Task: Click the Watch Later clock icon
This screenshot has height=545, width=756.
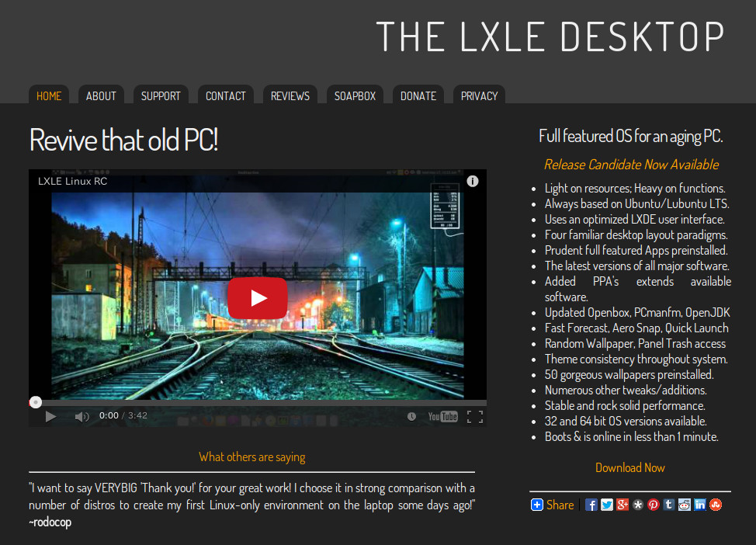Action: 411,416
